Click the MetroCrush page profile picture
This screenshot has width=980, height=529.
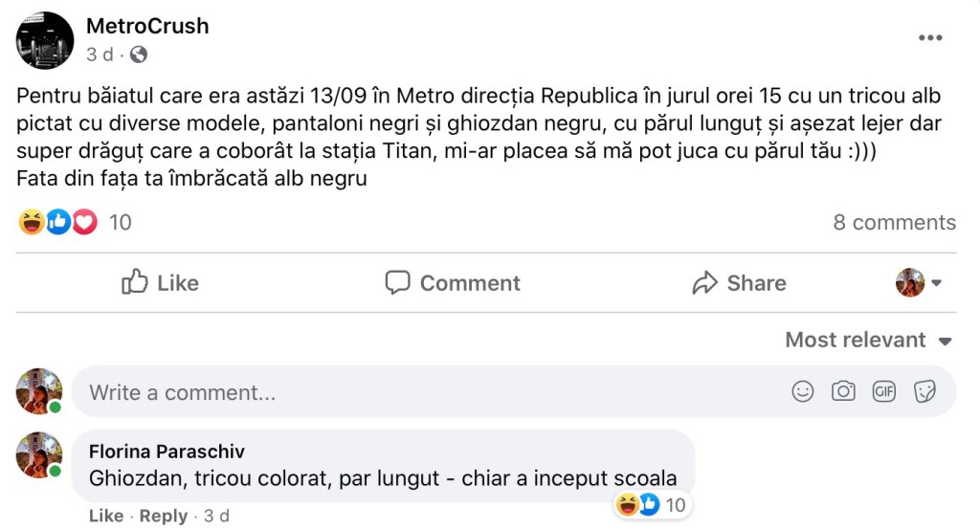(45, 40)
